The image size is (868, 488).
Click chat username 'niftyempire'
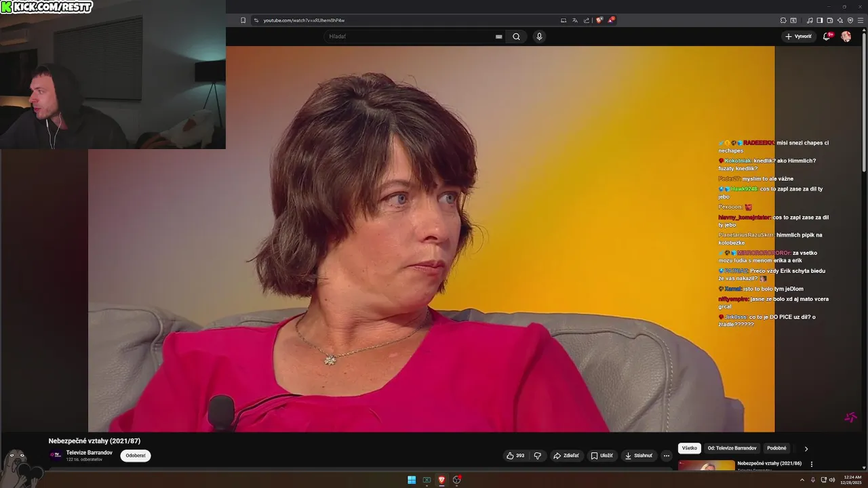734,299
